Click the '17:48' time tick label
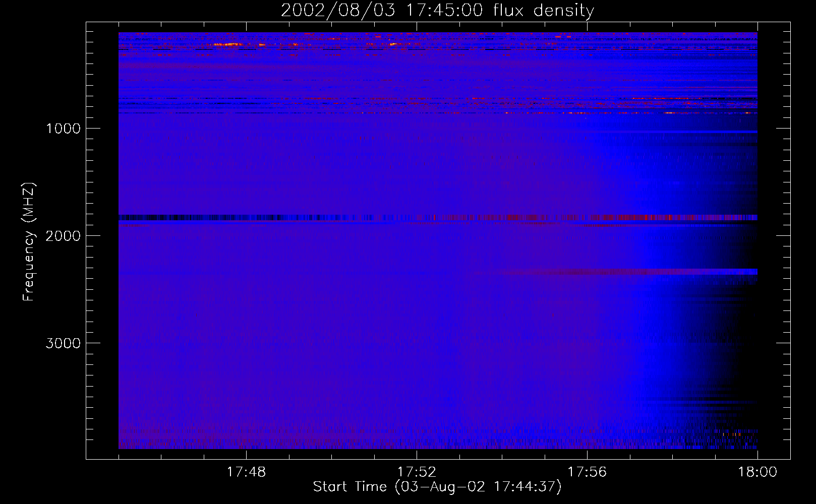This screenshot has height=504, width=816. [246, 472]
